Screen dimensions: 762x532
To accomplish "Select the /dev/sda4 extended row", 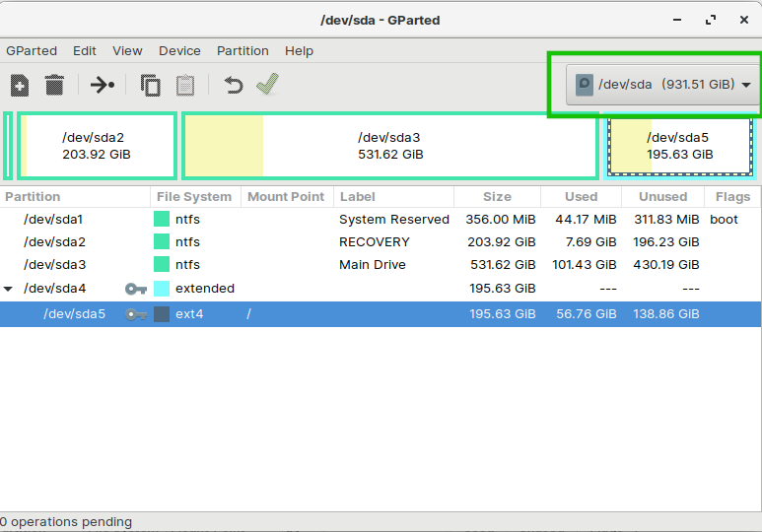I will coord(381,289).
